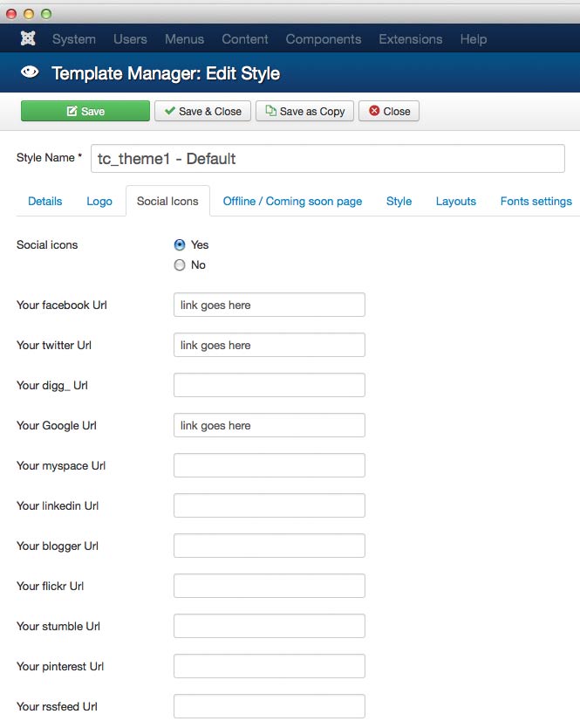Expand the Components menu
Viewport: 580px width, 728px height.
pos(323,39)
